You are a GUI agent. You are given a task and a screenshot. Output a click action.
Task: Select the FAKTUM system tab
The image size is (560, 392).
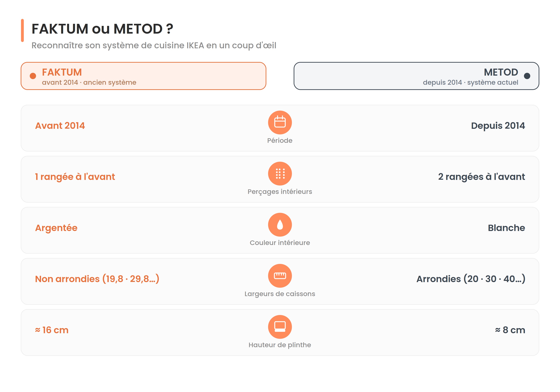click(143, 76)
